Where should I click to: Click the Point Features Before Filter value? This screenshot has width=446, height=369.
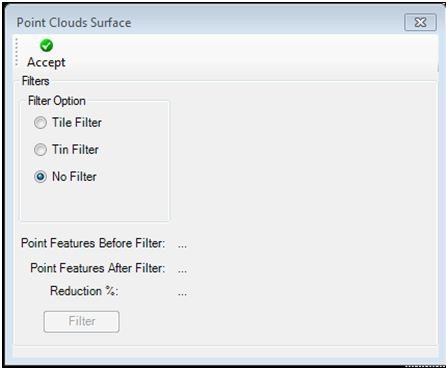[x=182, y=246]
